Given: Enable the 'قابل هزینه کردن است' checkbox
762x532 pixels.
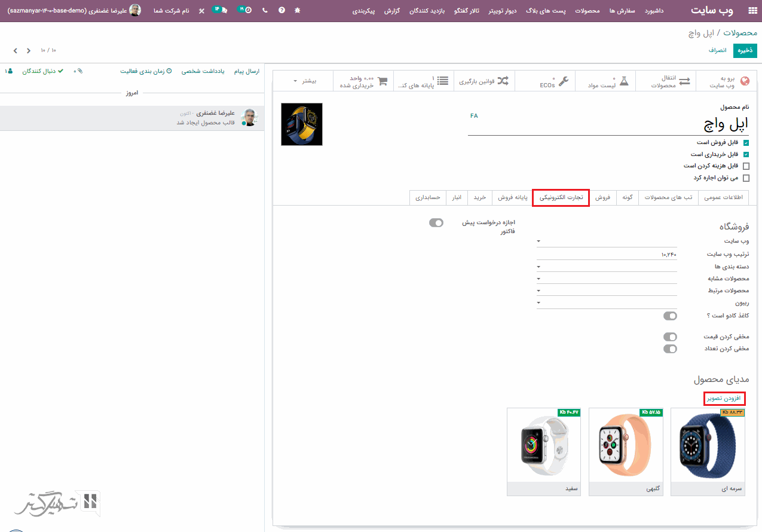Looking at the screenshot, I should coord(746,166).
